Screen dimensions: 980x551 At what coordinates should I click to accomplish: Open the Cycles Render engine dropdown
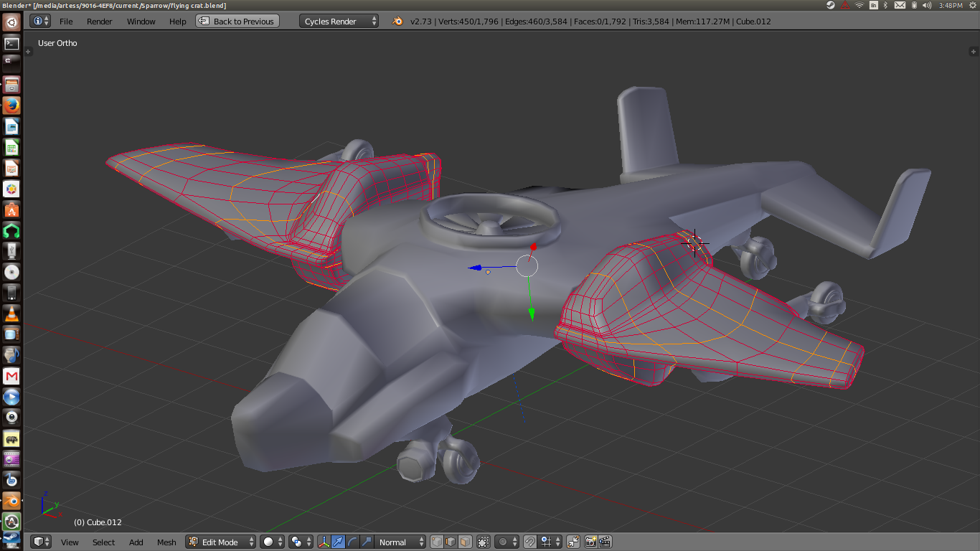(x=339, y=22)
